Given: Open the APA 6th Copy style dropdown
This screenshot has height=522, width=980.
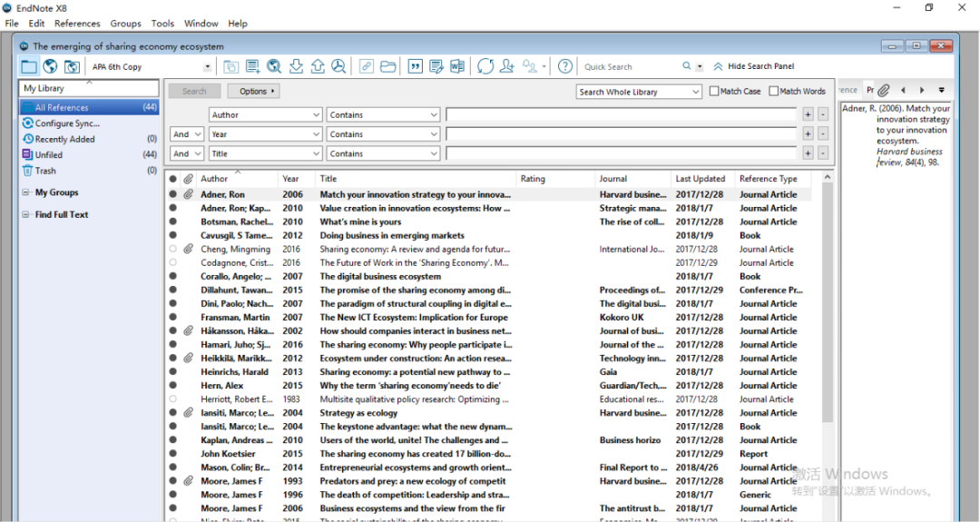Looking at the screenshot, I should (208, 67).
